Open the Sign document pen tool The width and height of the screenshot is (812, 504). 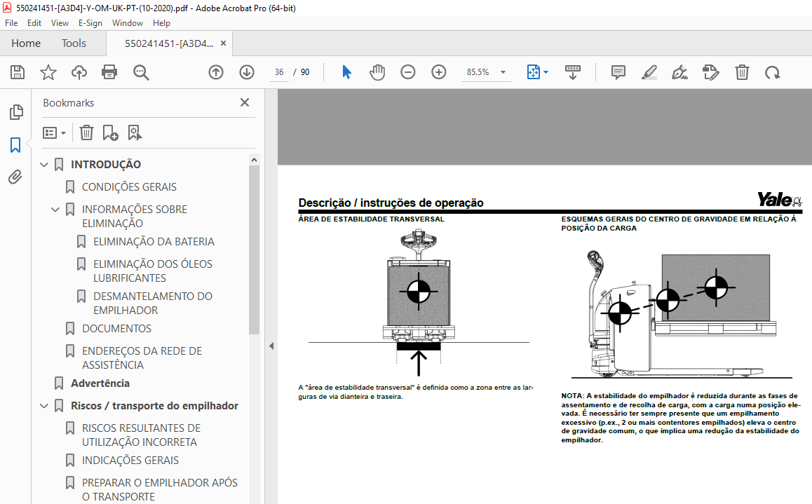pyautogui.click(x=679, y=72)
